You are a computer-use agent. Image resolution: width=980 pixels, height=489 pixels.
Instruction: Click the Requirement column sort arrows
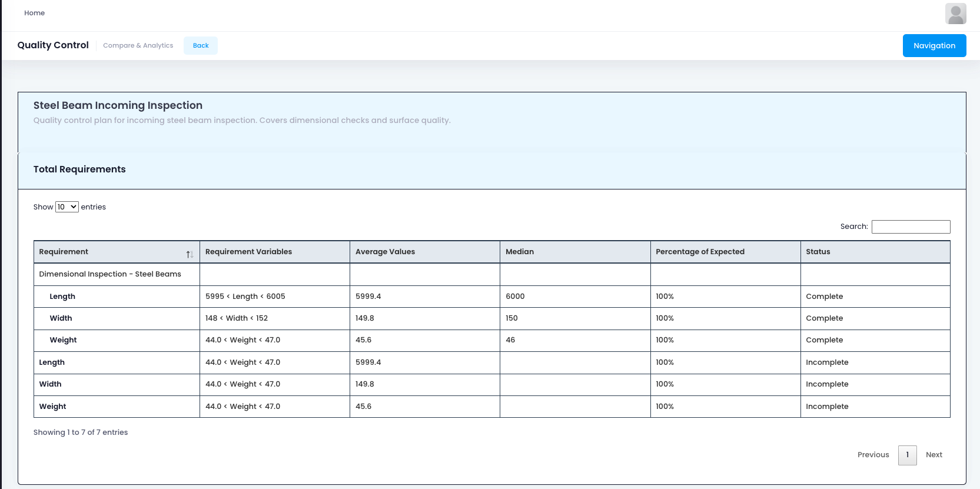(x=190, y=254)
